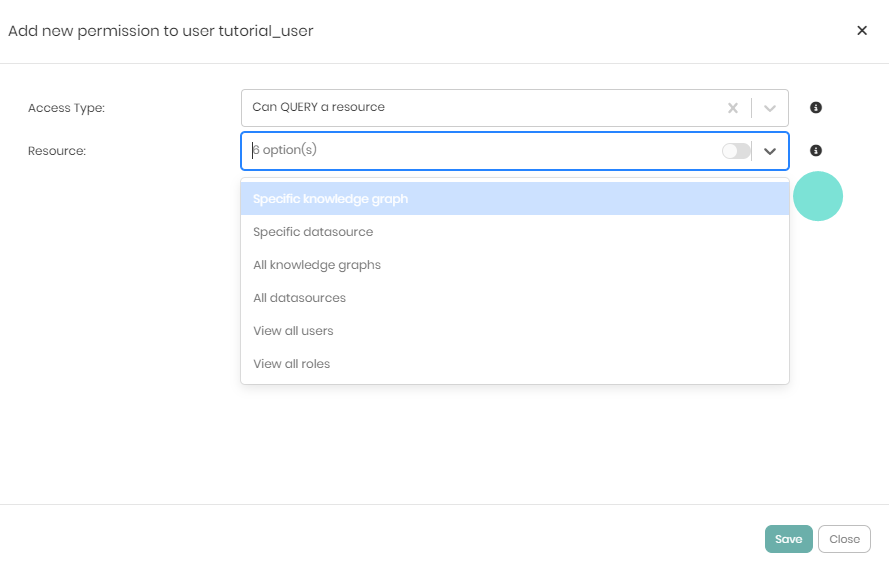This screenshot has width=889, height=568.
Task: Expand the Access Type dropdown arrow
Action: [770, 108]
